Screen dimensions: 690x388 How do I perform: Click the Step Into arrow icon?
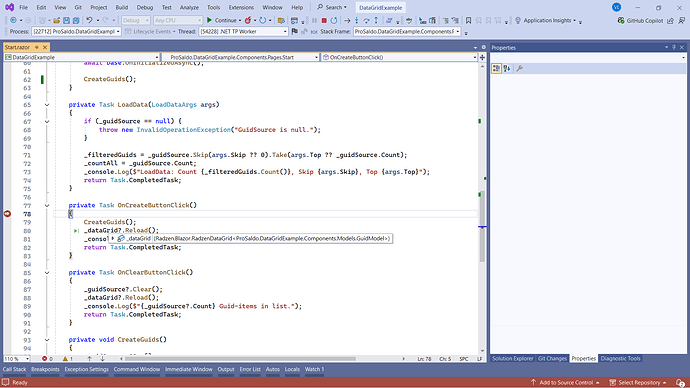pyautogui.click(x=356, y=20)
